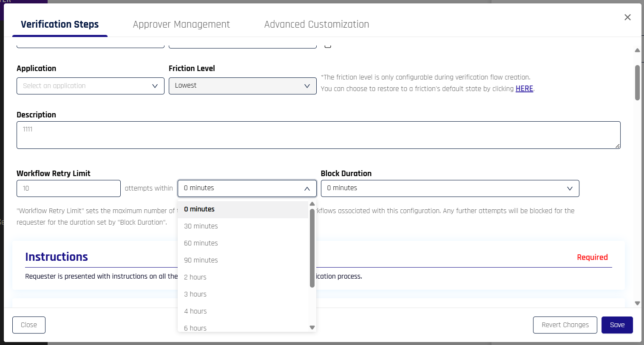
Task: Click into the Description text area
Action: tap(318, 135)
